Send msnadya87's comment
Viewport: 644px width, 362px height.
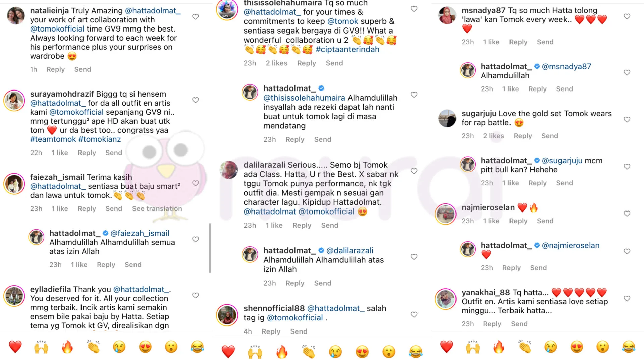click(x=545, y=42)
